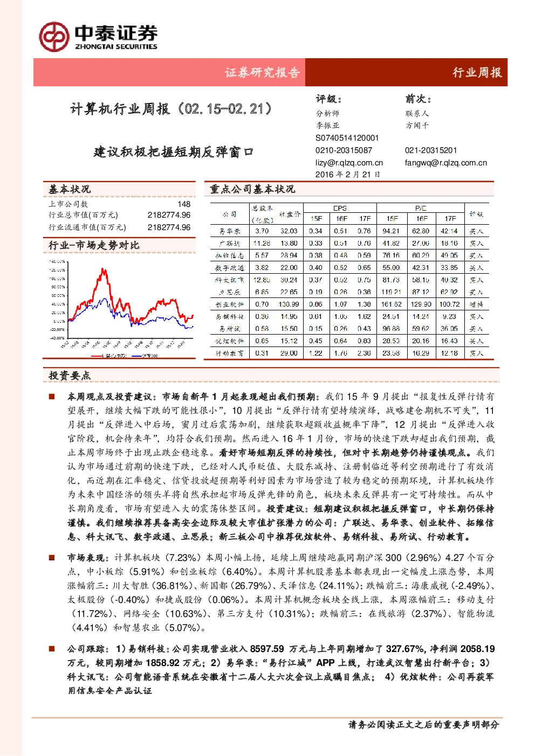Click the 行业流通市值(百万元) label

(x=87, y=227)
